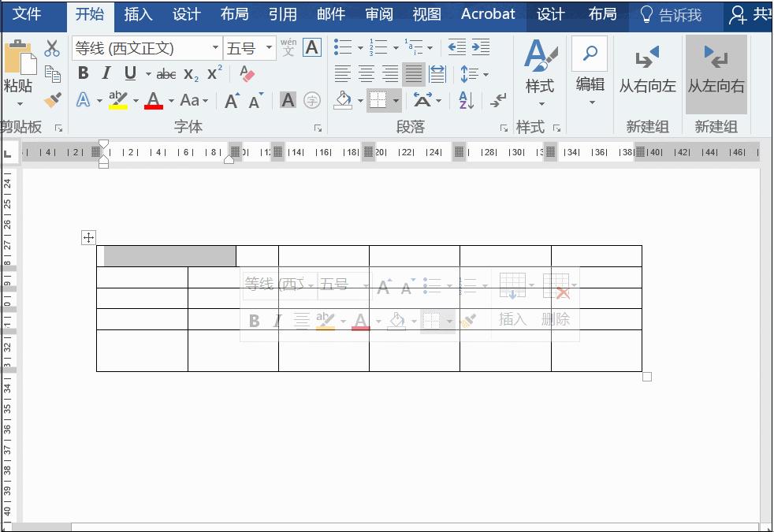This screenshot has height=532, width=774.
Task: Toggle bold formatting in the Font group
Action: click(84, 73)
